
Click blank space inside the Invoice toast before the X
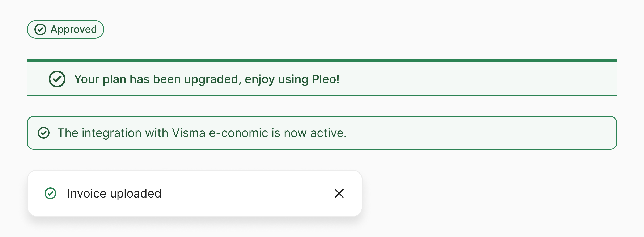[250, 194]
